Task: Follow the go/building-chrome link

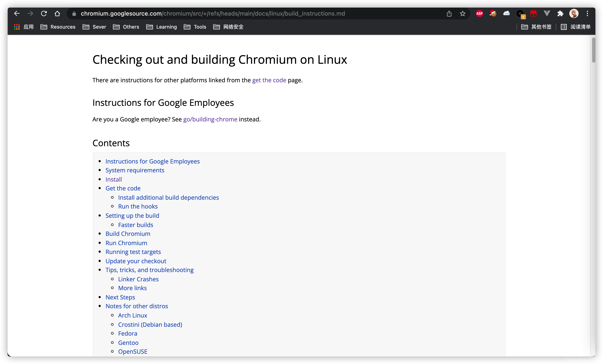Action: (x=210, y=119)
